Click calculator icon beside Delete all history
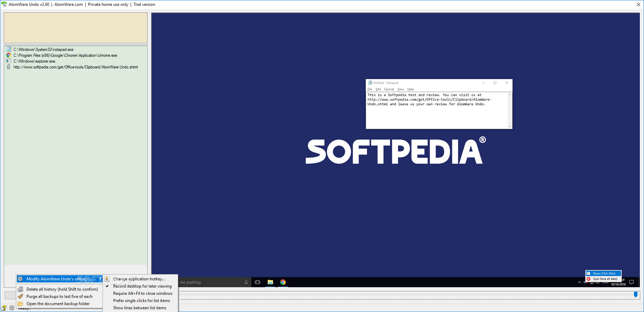644x312 pixels. pos(20,289)
